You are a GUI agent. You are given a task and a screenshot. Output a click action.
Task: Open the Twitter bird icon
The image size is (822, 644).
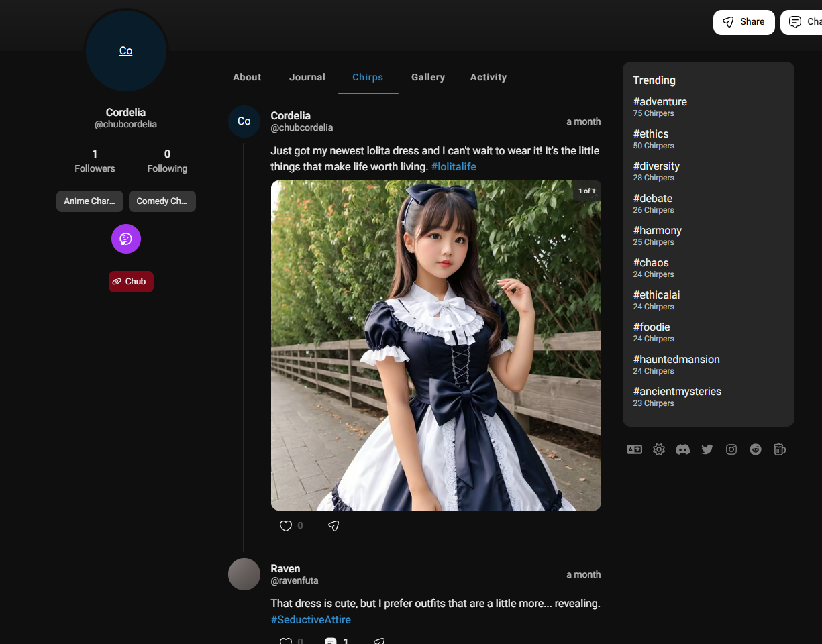pos(707,449)
